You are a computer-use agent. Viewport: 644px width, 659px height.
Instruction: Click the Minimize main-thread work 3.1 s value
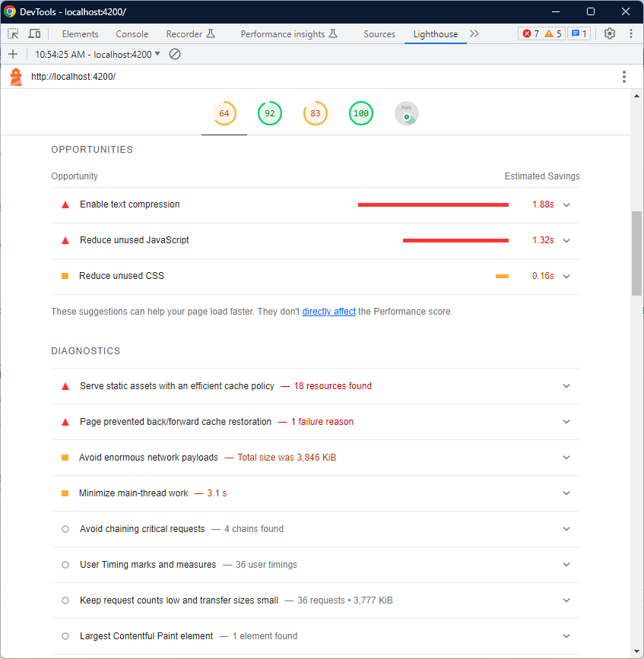click(x=217, y=493)
